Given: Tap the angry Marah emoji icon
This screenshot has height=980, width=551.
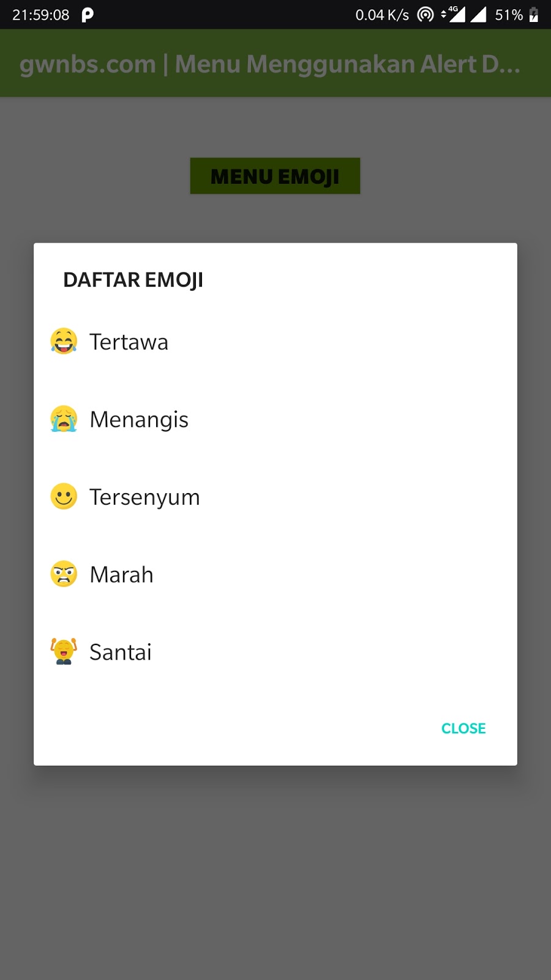Looking at the screenshot, I should [64, 574].
